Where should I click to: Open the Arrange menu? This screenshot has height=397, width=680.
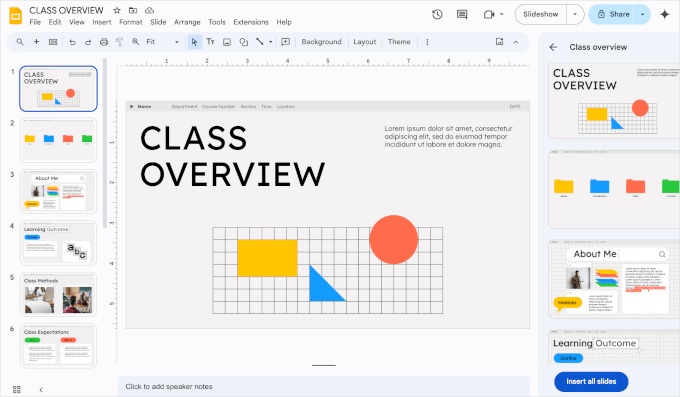click(187, 22)
